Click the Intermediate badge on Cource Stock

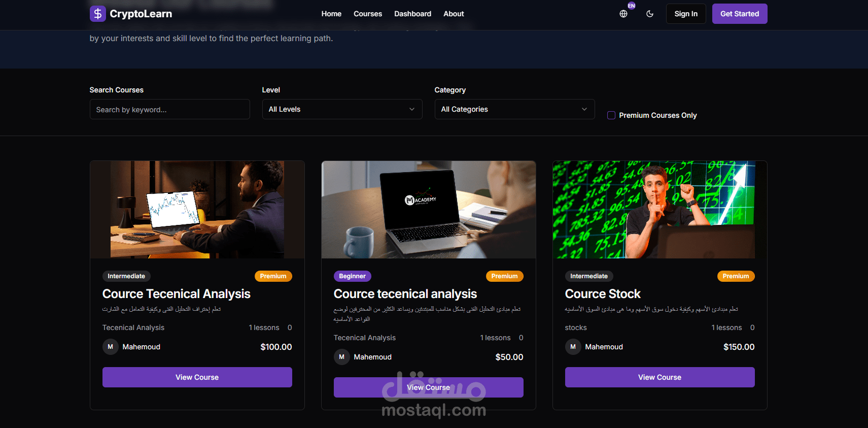pyautogui.click(x=589, y=276)
